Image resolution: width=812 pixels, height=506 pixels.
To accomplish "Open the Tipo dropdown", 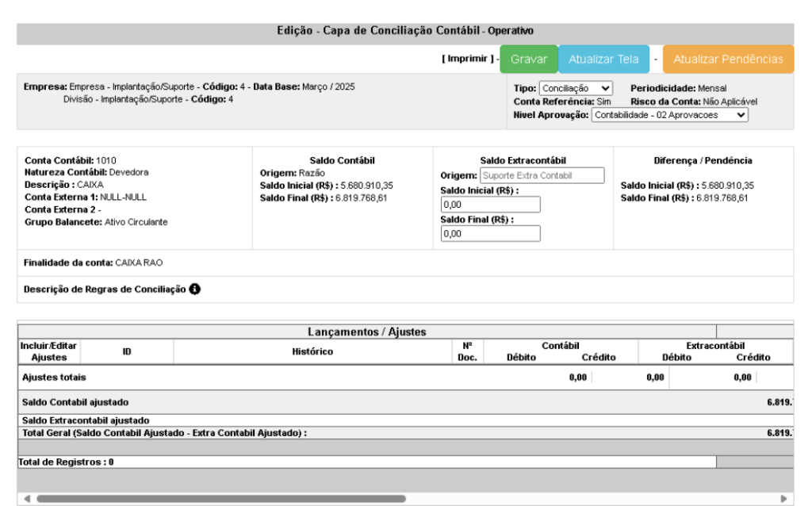I will (x=576, y=89).
